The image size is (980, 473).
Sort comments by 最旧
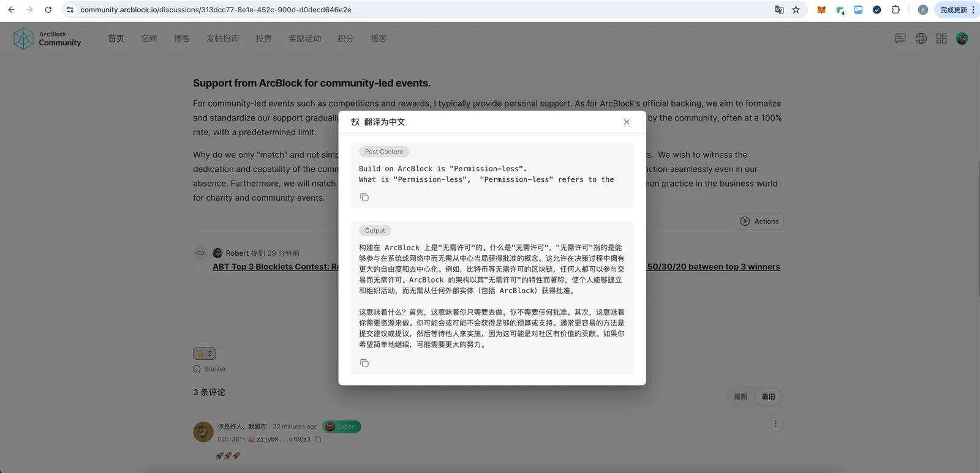pyautogui.click(x=768, y=397)
